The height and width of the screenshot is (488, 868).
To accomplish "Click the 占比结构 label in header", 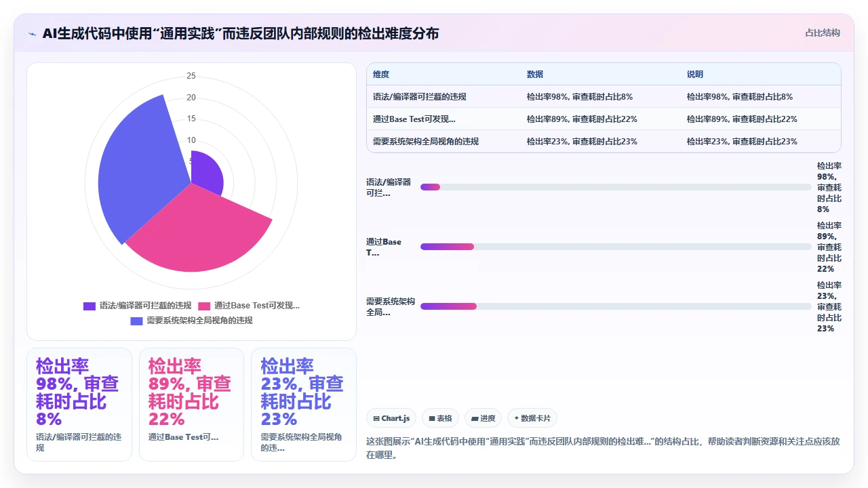I will [x=823, y=33].
